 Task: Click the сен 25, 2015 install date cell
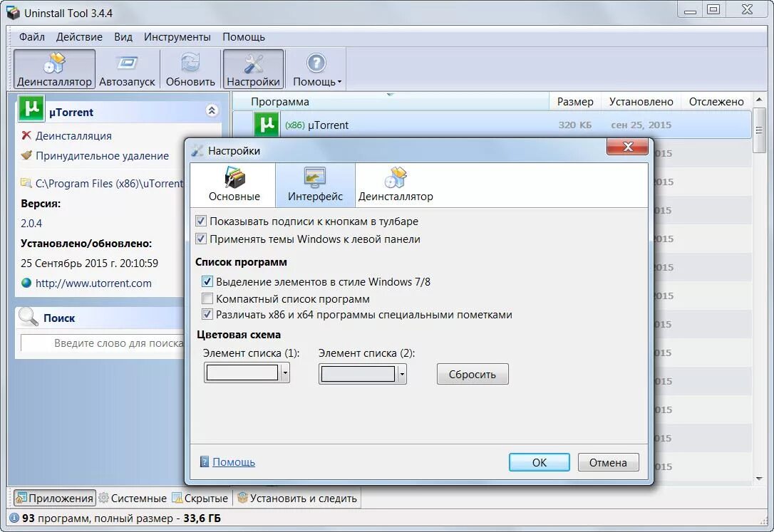pyautogui.click(x=641, y=125)
